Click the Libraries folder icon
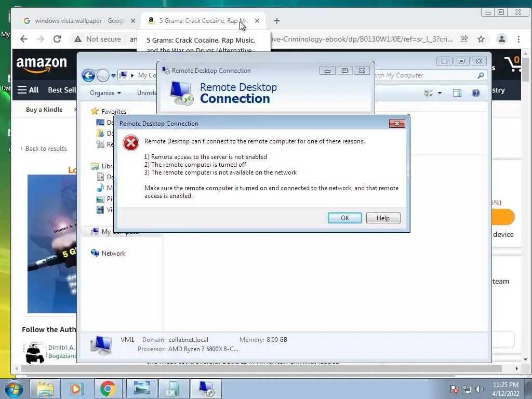 pyautogui.click(x=95, y=166)
